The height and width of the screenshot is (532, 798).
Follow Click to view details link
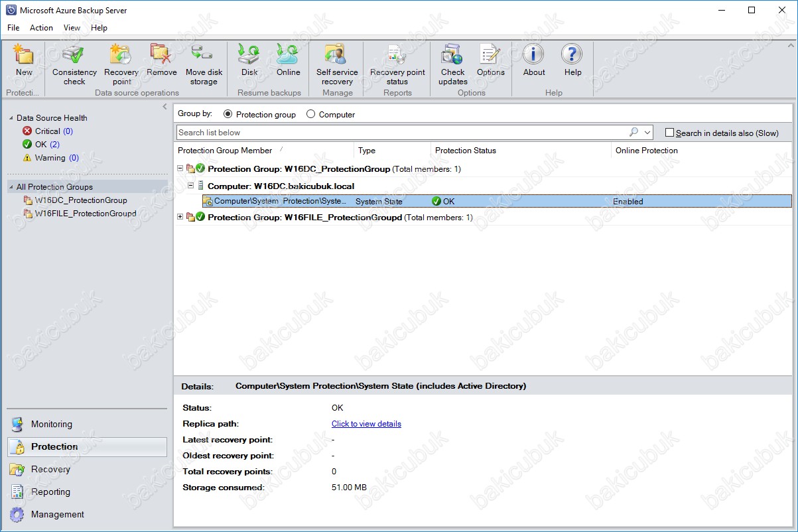(366, 424)
